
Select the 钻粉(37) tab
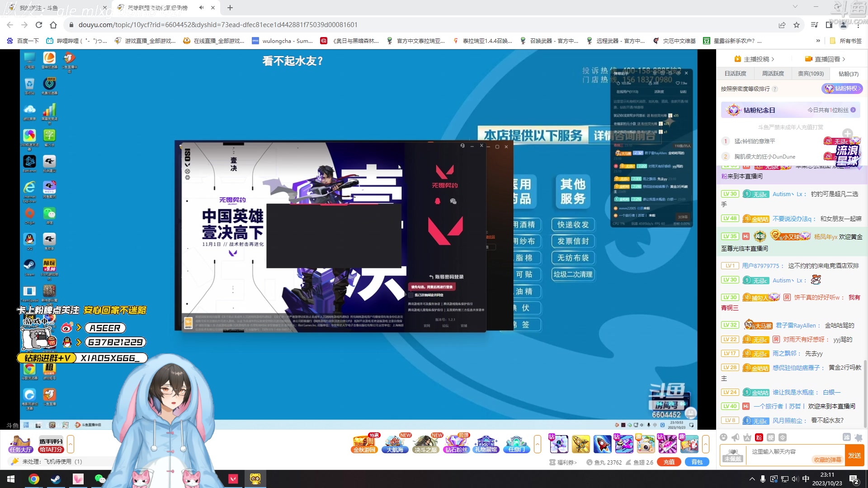tap(849, 74)
